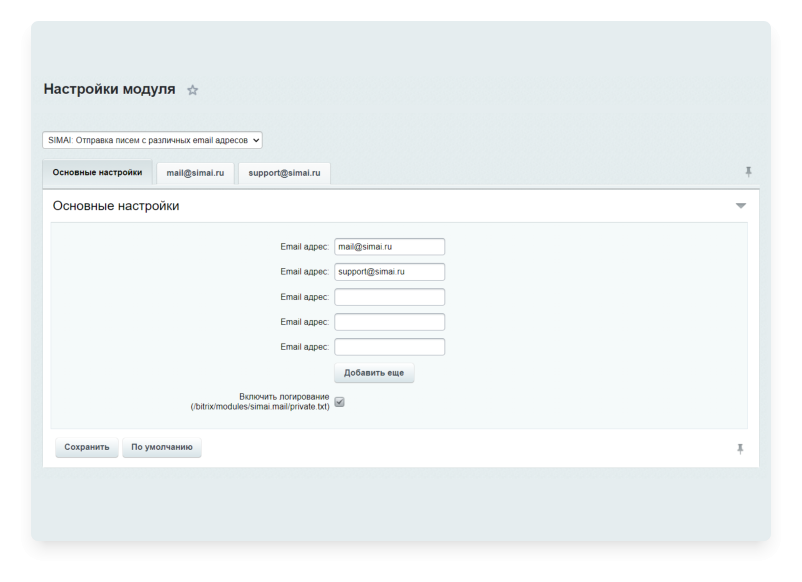Focus the field containing mail@simai.ru
The height and width of the screenshot is (582, 802).
(389, 247)
